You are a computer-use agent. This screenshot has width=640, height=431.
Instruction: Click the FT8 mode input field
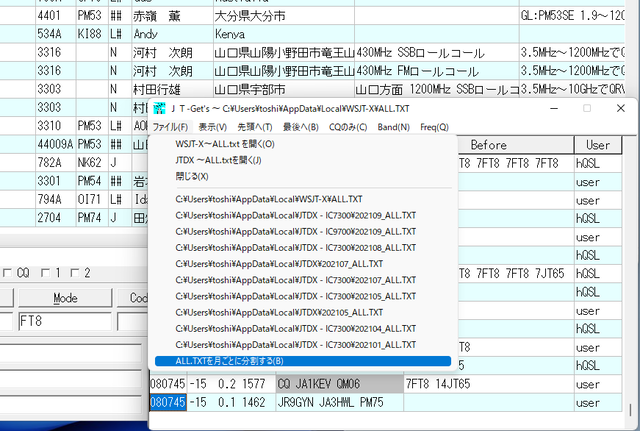(65, 321)
